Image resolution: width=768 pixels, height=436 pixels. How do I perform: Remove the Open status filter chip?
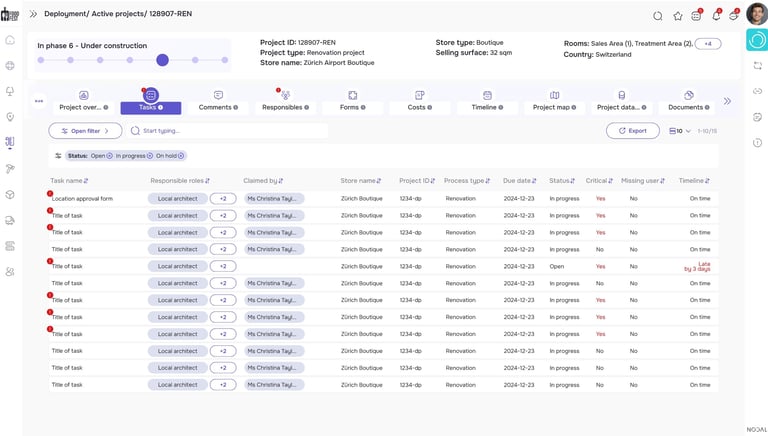[x=110, y=156]
